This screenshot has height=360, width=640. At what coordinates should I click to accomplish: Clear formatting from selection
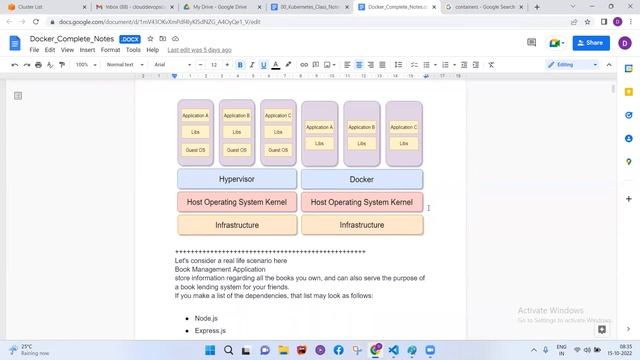491,65
